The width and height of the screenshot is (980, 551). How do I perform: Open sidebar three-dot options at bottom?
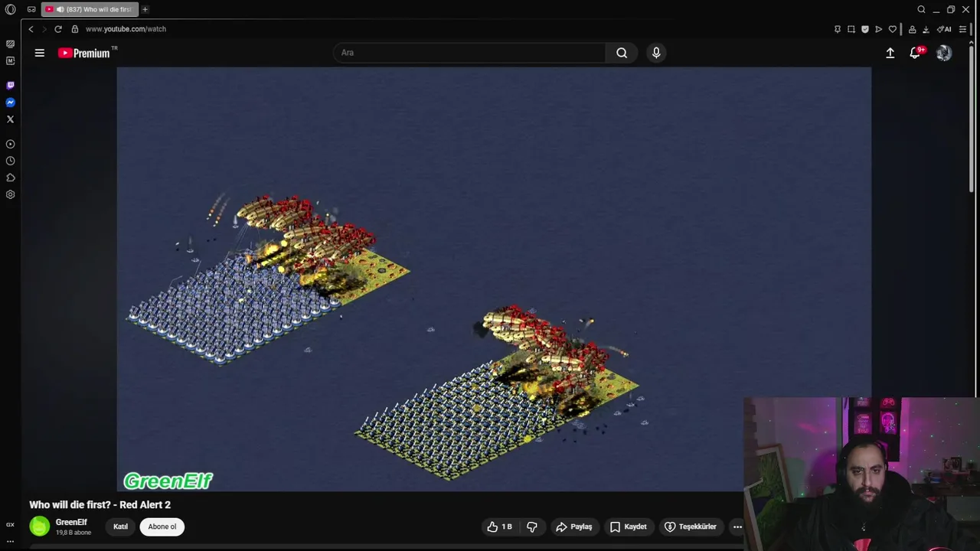point(10,541)
